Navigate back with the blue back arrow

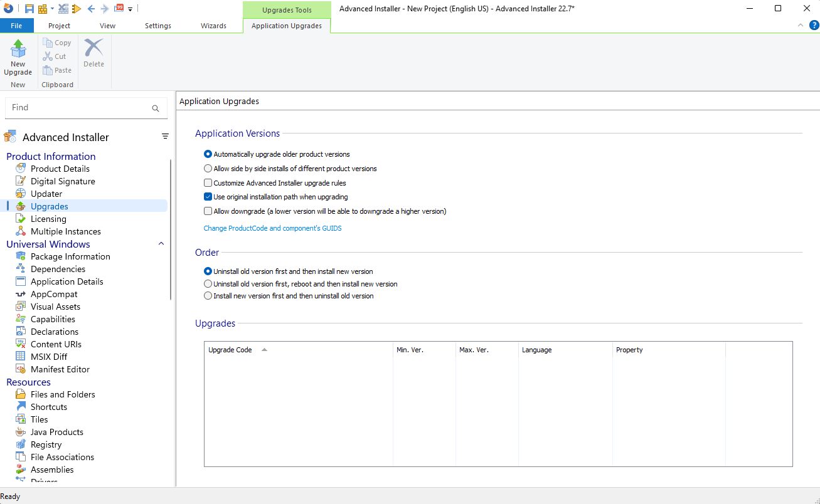(92, 8)
